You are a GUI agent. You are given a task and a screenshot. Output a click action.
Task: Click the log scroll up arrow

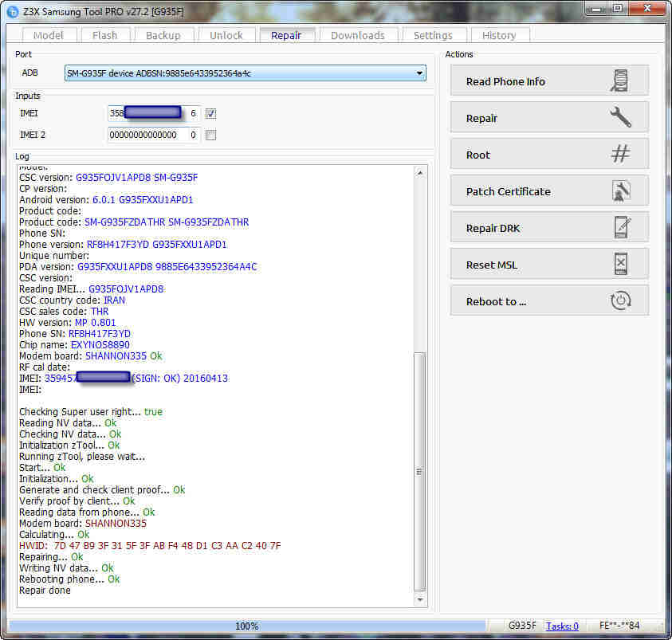tap(420, 173)
